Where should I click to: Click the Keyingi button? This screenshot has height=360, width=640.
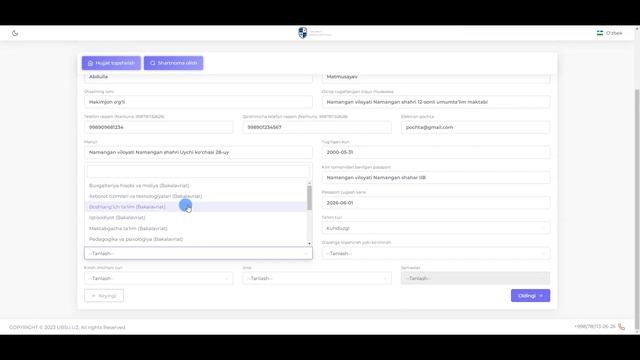pyautogui.click(x=104, y=296)
